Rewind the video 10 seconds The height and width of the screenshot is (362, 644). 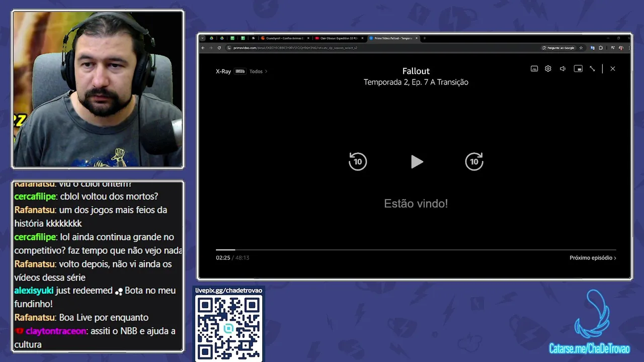tap(358, 161)
